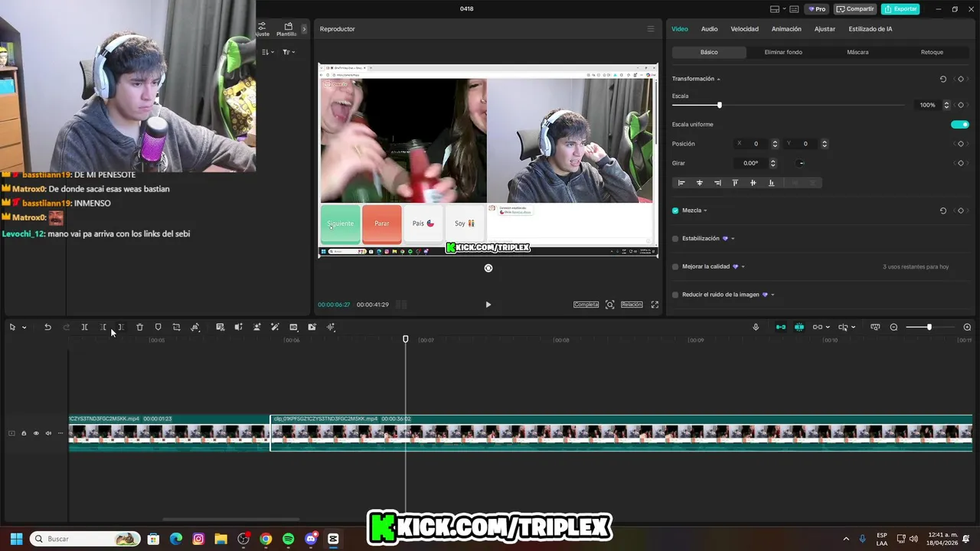
Task: Click the Relación aspect ratio button
Action: click(632, 305)
